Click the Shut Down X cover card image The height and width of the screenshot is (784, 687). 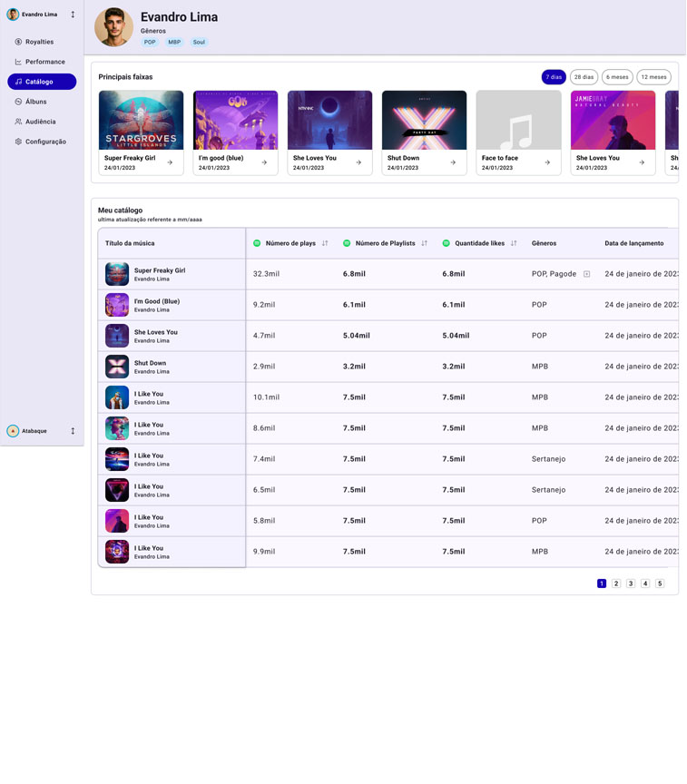click(424, 120)
